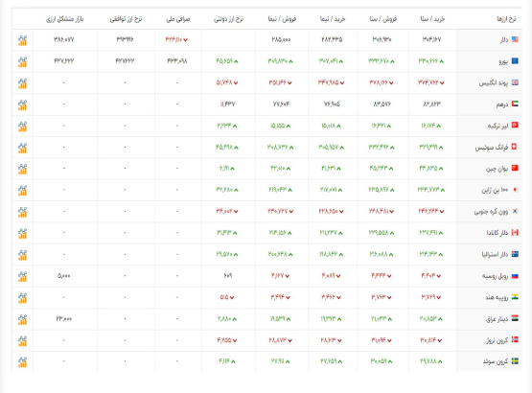
Task: Open the یورو currency name link
Action: 503,61
